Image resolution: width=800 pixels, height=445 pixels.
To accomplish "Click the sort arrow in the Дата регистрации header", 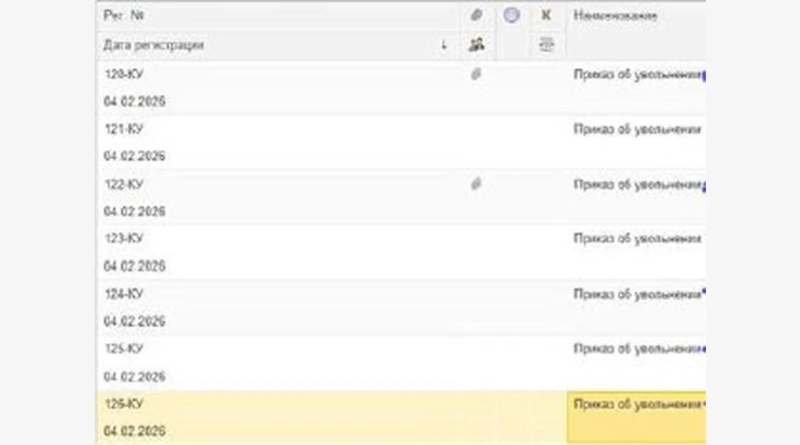I will (x=444, y=45).
